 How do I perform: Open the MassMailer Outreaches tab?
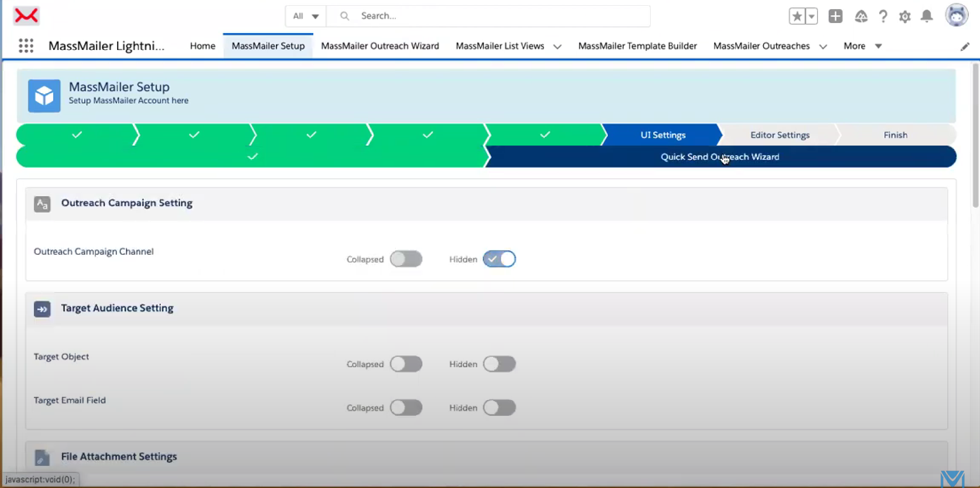click(761, 46)
